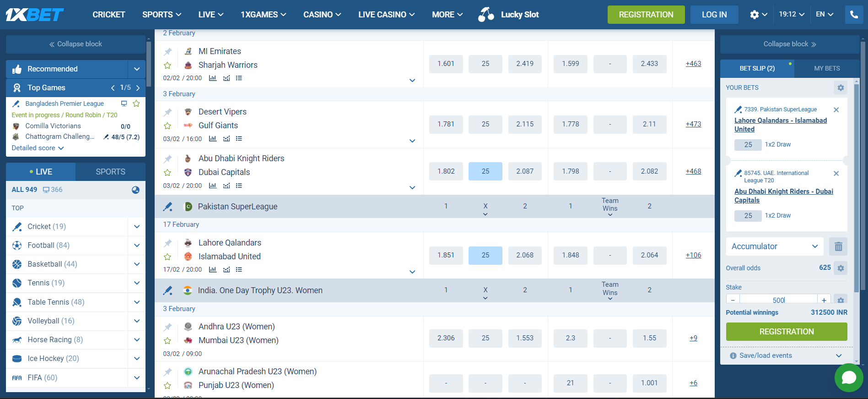
Task: Open the Accumulator bet type dropdown
Action: [775, 246]
